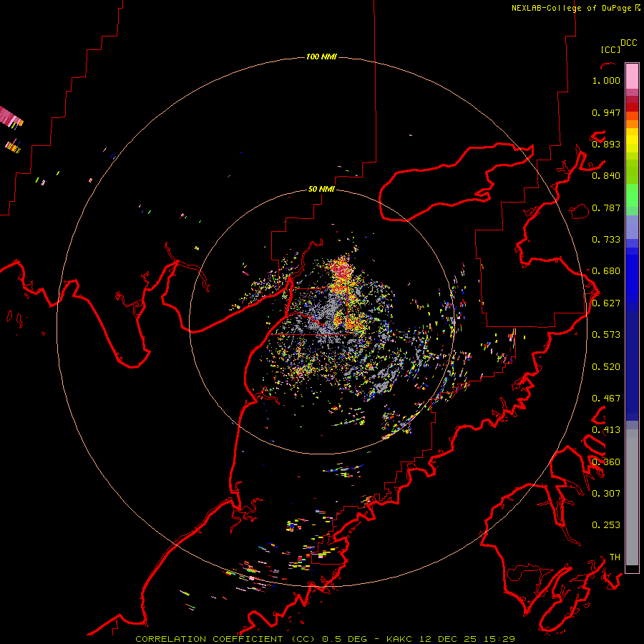Click the 12 DEC 25 date text
Viewport: 644px width, 644px height.
click(448, 639)
